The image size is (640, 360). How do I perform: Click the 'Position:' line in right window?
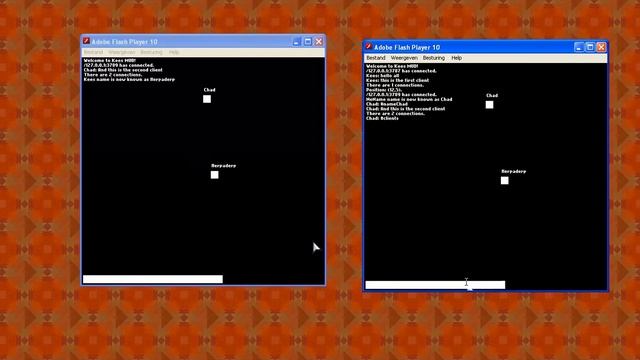click(x=384, y=90)
